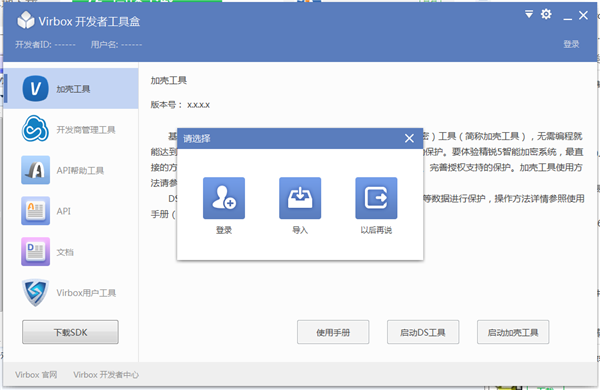The height and width of the screenshot is (390, 600).
Task: Open the Virbox 官网 link
Action: click(x=36, y=375)
